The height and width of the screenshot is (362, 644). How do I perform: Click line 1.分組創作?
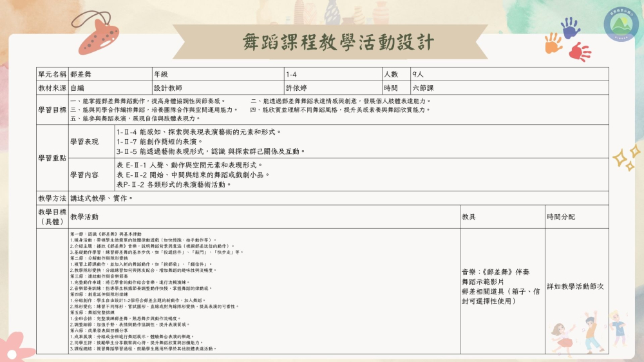[x=138, y=300]
